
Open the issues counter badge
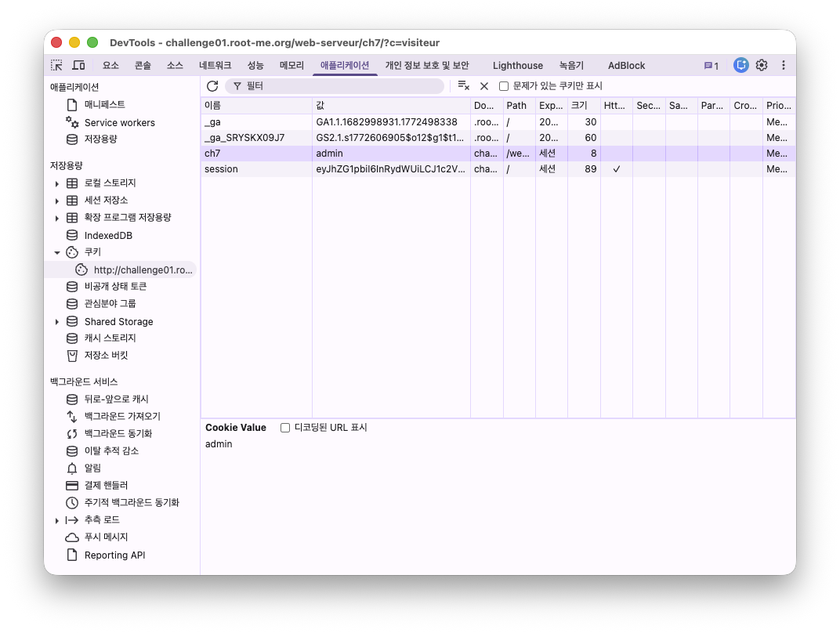(x=711, y=66)
